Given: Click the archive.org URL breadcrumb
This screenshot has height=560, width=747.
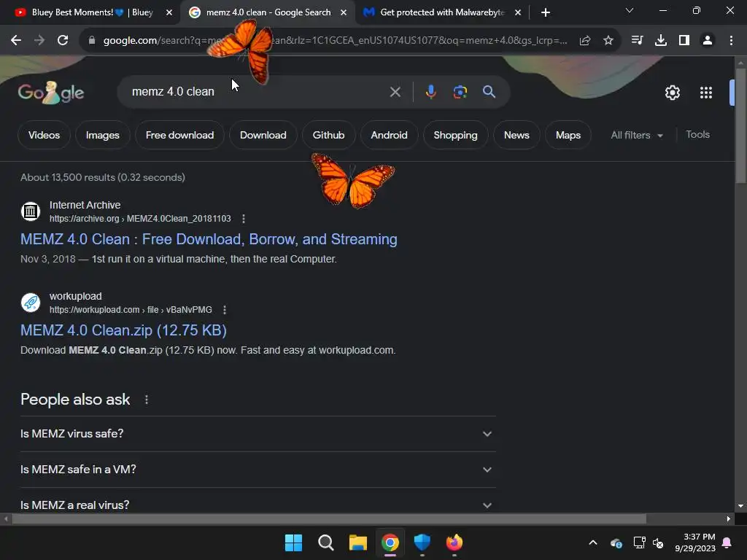Looking at the screenshot, I should tap(140, 219).
